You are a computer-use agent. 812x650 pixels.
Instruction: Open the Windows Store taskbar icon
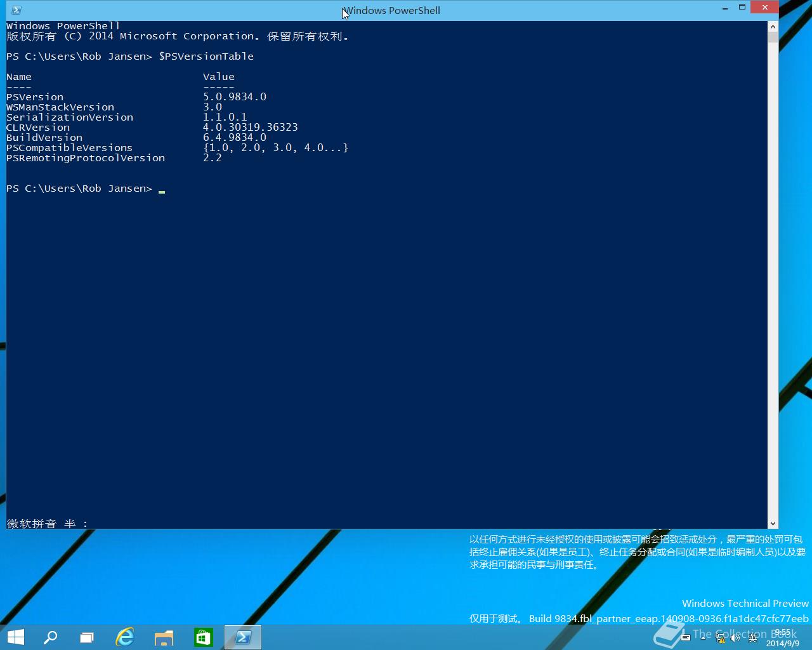click(x=204, y=637)
